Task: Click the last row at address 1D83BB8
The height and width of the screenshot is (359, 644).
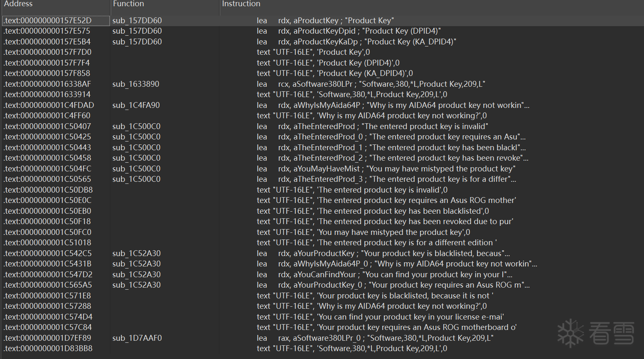Action: tap(48, 349)
